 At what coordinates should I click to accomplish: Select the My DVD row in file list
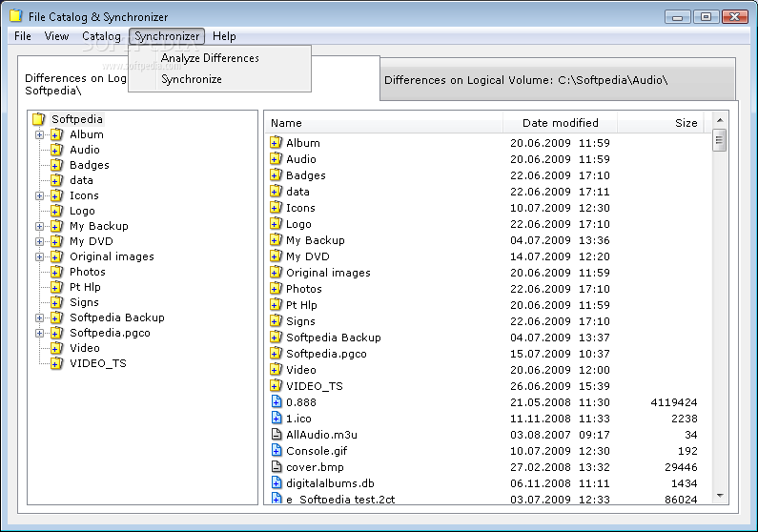[x=485, y=256]
